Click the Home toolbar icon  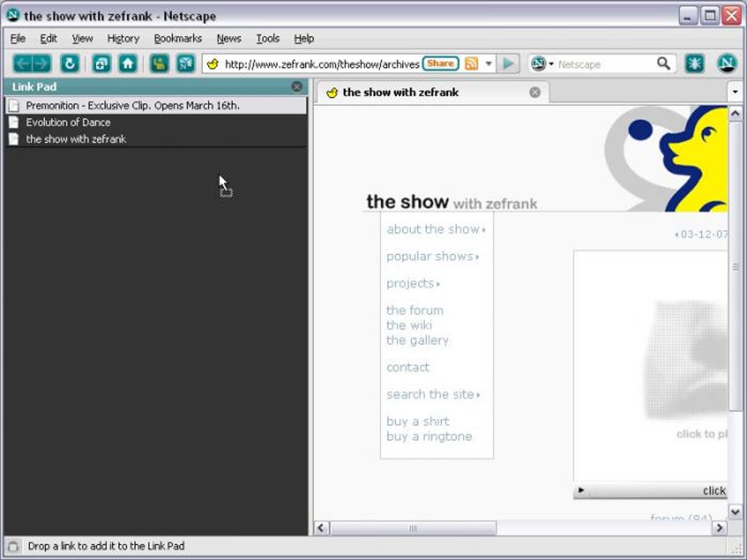point(128,64)
